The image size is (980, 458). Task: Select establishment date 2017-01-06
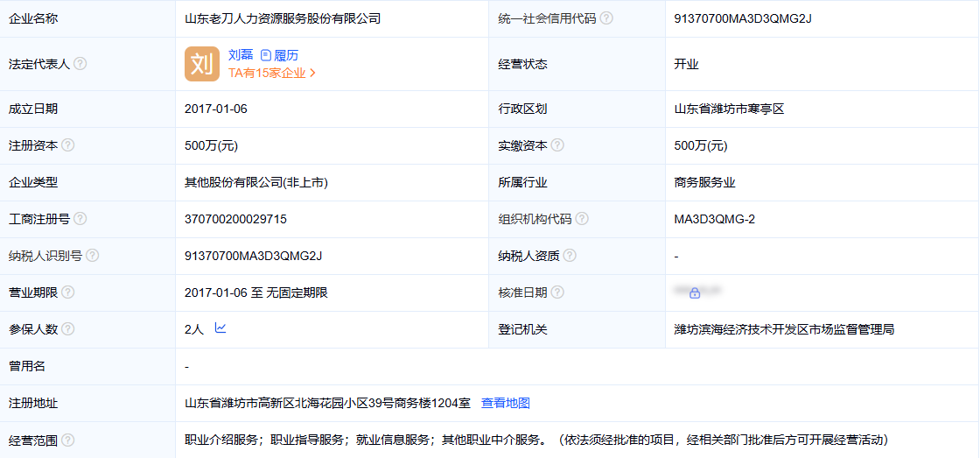pyautogui.click(x=216, y=109)
